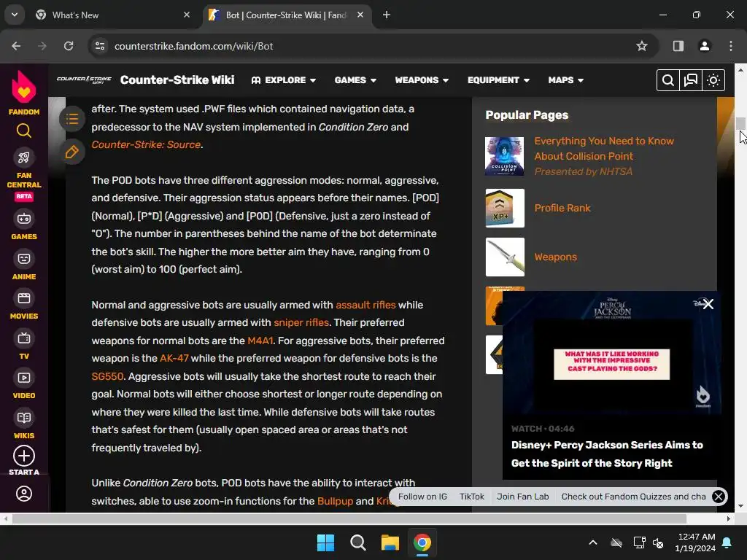Open the Bullpup article link
The image size is (747, 560).
tap(335, 502)
